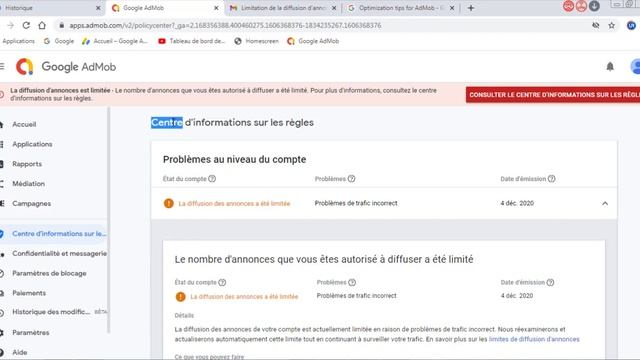The image size is (640, 360).
Task: Click the eye-off tracking icon in address bar
Action: pyautogui.click(x=596, y=25)
